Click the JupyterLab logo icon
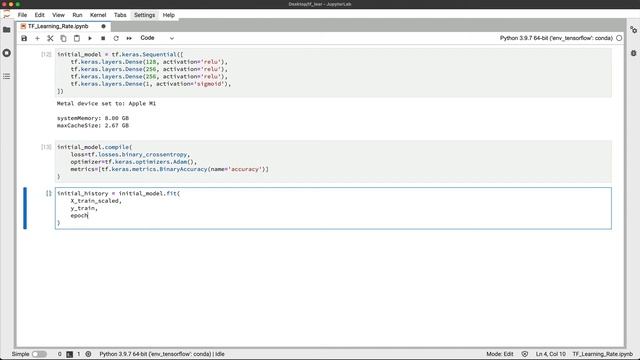This screenshot has height=360, width=640. coord(7,15)
